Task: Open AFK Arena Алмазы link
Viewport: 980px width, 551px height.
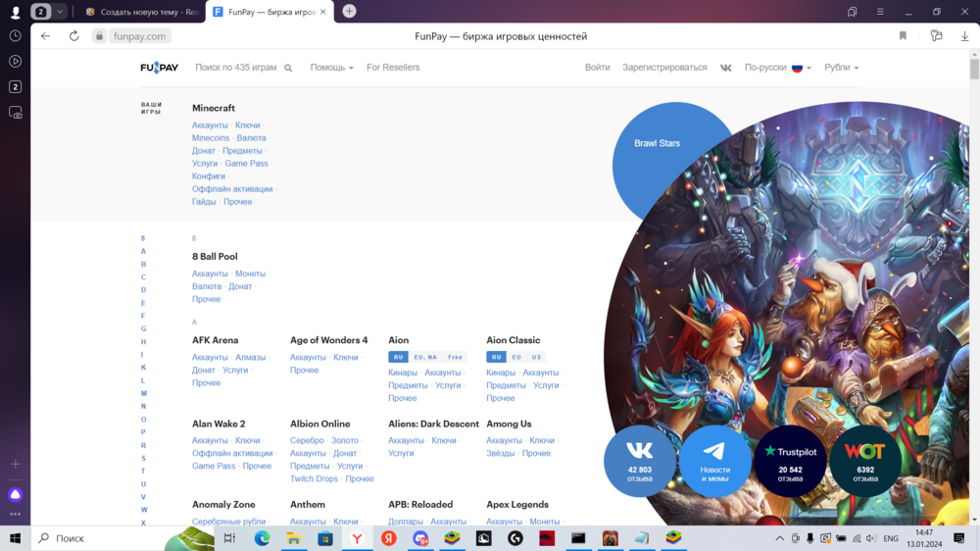Action: coord(250,357)
